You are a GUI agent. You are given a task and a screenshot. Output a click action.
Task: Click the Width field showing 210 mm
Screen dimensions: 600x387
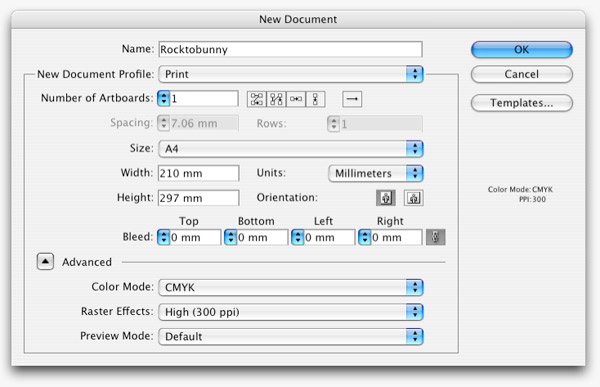tap(199, 173)
